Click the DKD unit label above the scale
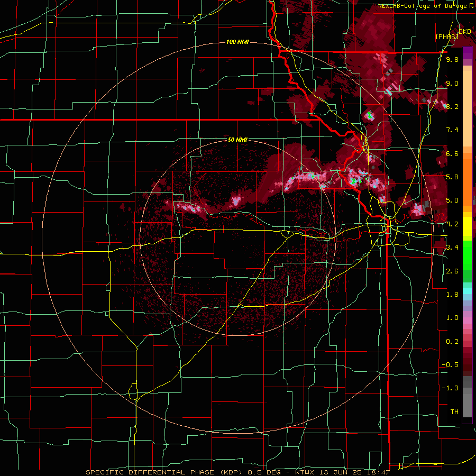Screen dimensions: 476x476 point(465,32)
